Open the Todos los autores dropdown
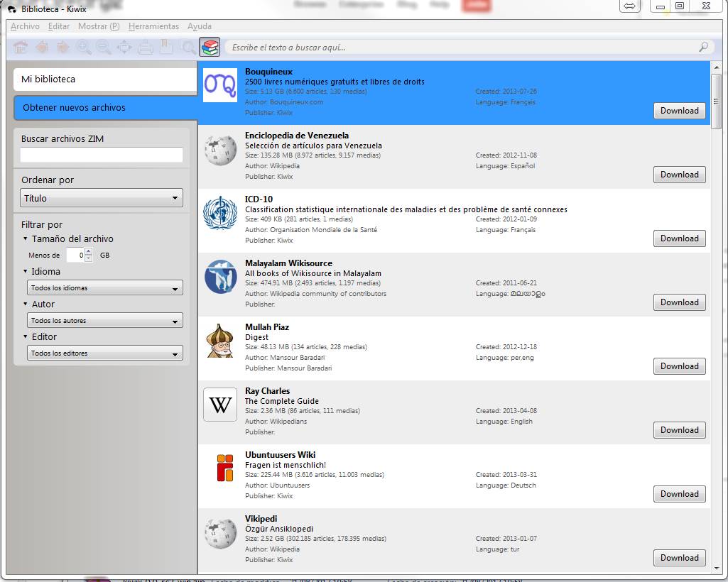Image resolution: width=728 pixels, height=582 pixels. pos(105,321)
